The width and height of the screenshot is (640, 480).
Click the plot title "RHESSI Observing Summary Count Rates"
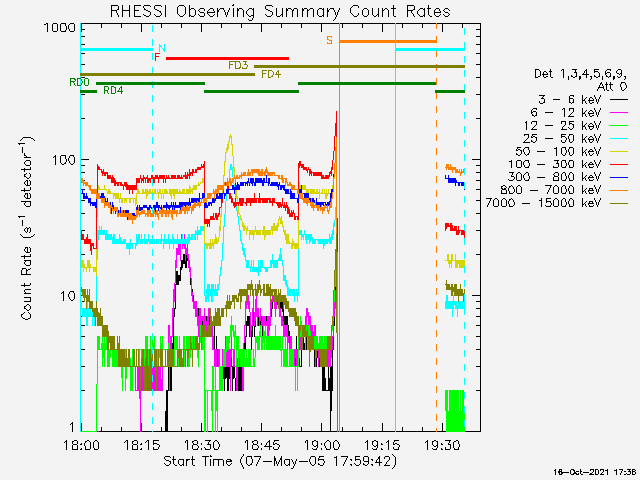tap(280, 11)
